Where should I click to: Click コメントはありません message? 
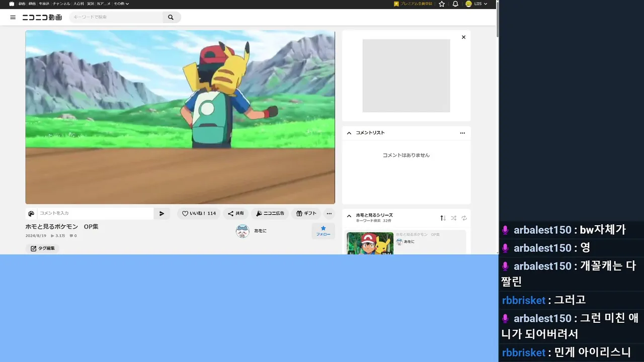coord(406,155)
